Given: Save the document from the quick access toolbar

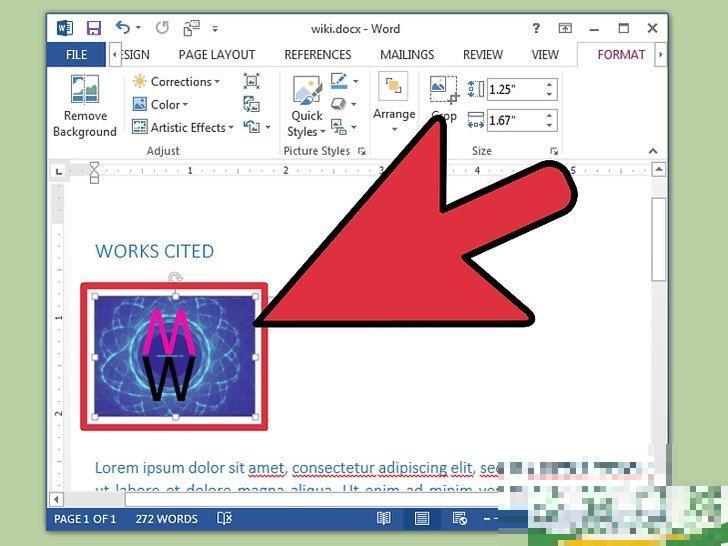Looking at the screenshot, I should pyautogui.click(x=93, y=28).
